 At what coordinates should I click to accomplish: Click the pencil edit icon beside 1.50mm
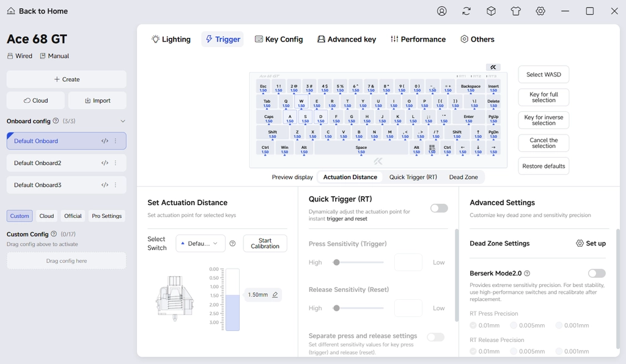pos(275,294)
